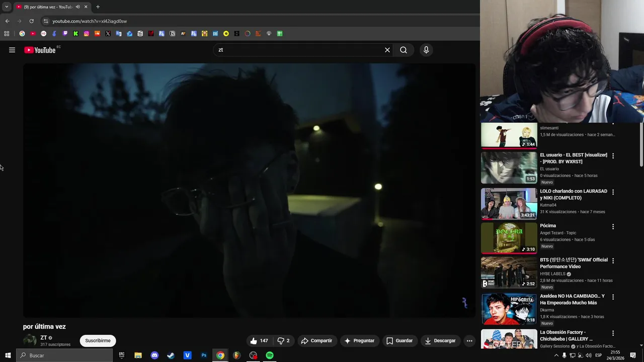Open options menu for Pócima video
Viewport: 644px width, 362px height.
[613, 227]
